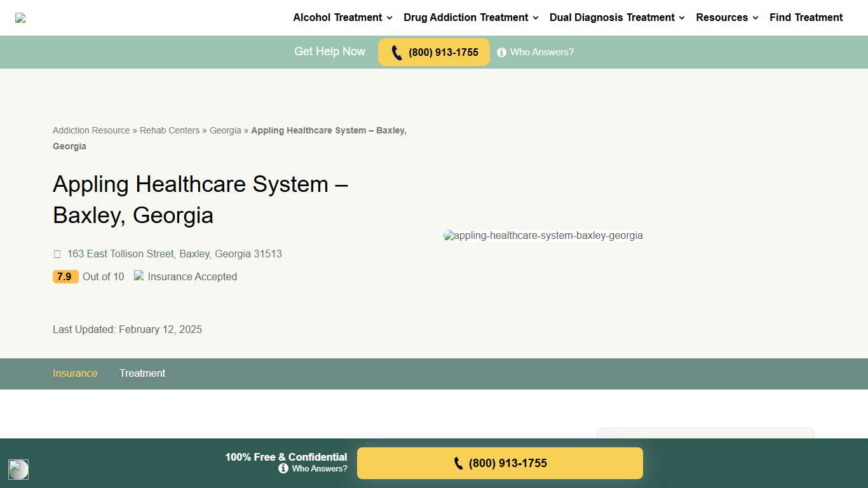Click the location pin icon by the address
The image size is (868, 488).
pyautogui.click(x=57, y=254)
